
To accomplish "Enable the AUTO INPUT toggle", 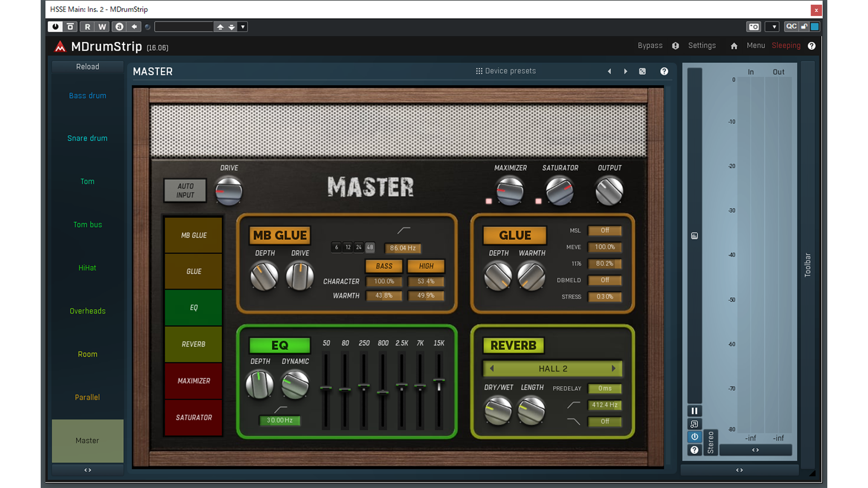I will [x=185, y=190].
